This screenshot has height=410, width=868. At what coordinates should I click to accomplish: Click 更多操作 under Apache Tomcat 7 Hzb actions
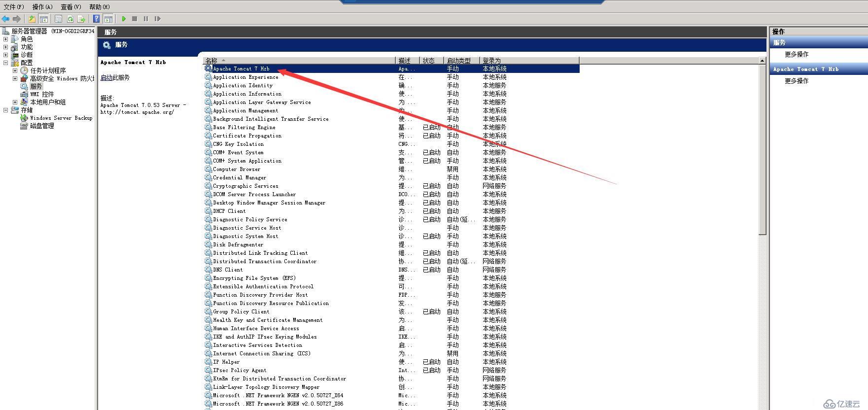coord(797,81)
